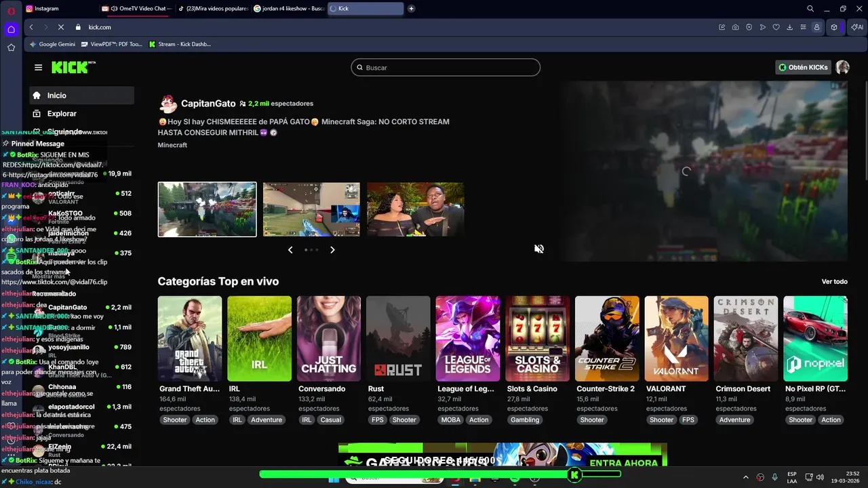Open League of Legends category card
This screenshot has width=868, height=488.
point(468,339)
